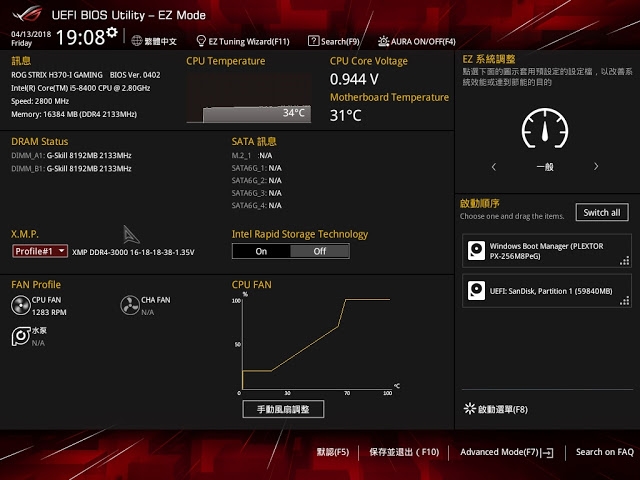Viewport: 640px width, 480px height.
Task: Click Motherboard Temperature 31°C value
Action: point(346,116)
